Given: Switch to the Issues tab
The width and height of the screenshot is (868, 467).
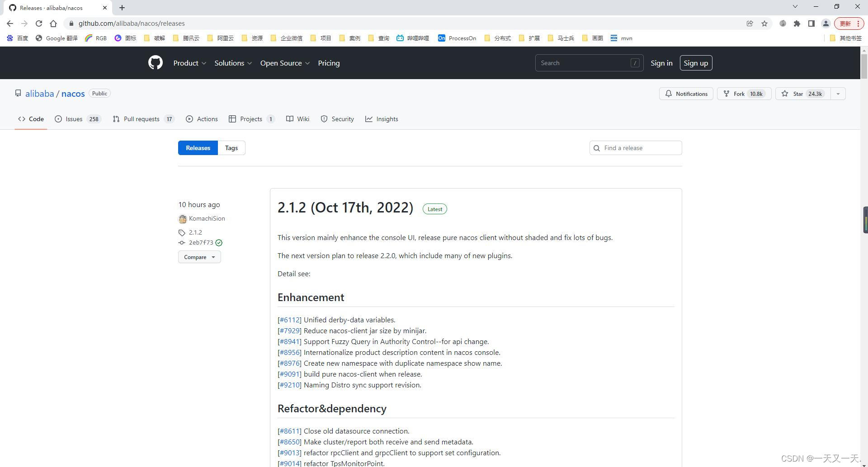Looking at the screenshot, I should click(x=78, y=119).
